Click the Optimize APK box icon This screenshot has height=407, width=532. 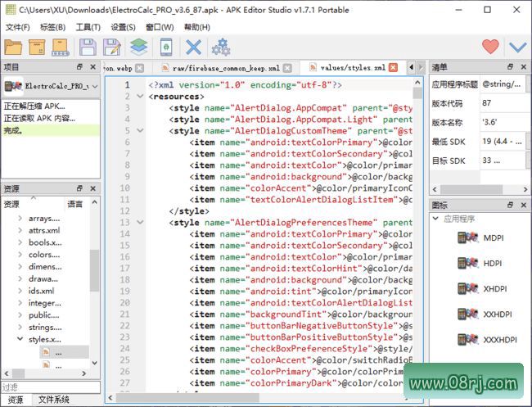click(37, 47)
